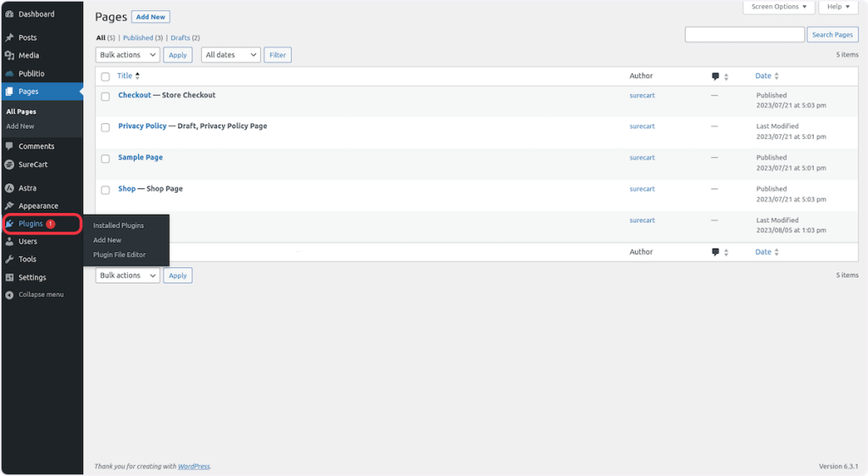Open Comments via the speech bubble icon
This screenshot has width=868, height=476.
9,146
